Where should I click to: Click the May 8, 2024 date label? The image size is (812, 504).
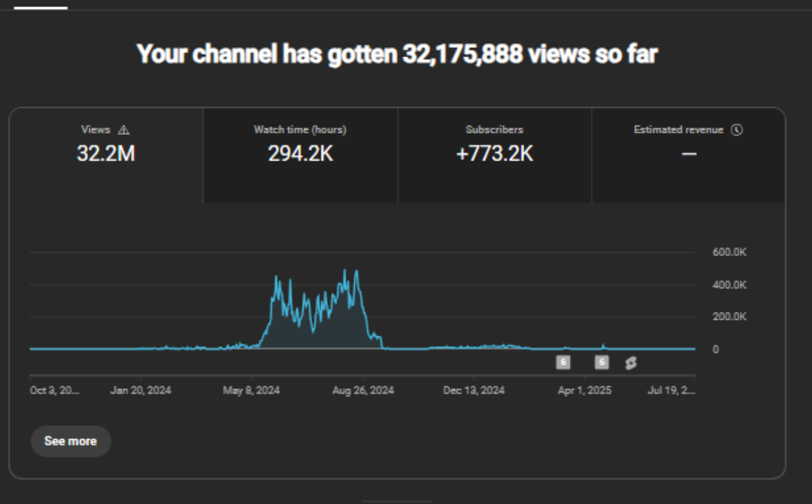(x=251, y=390)
